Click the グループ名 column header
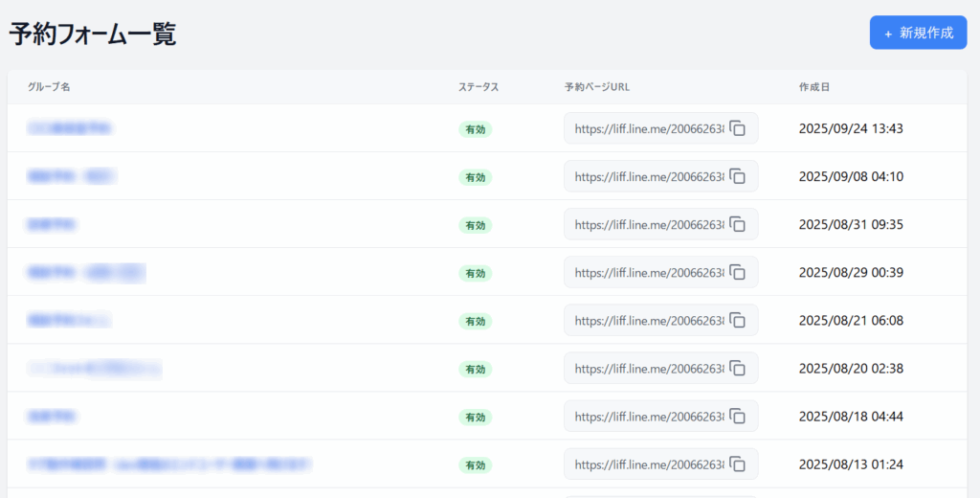 coord(49,87)
